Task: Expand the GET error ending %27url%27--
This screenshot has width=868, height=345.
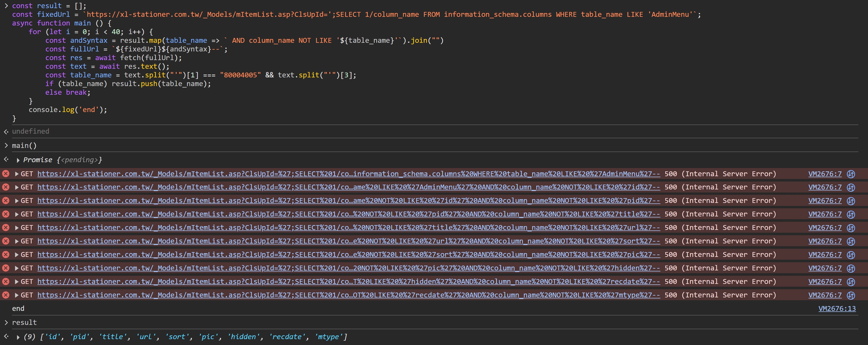Action: (x=17, y=228)
